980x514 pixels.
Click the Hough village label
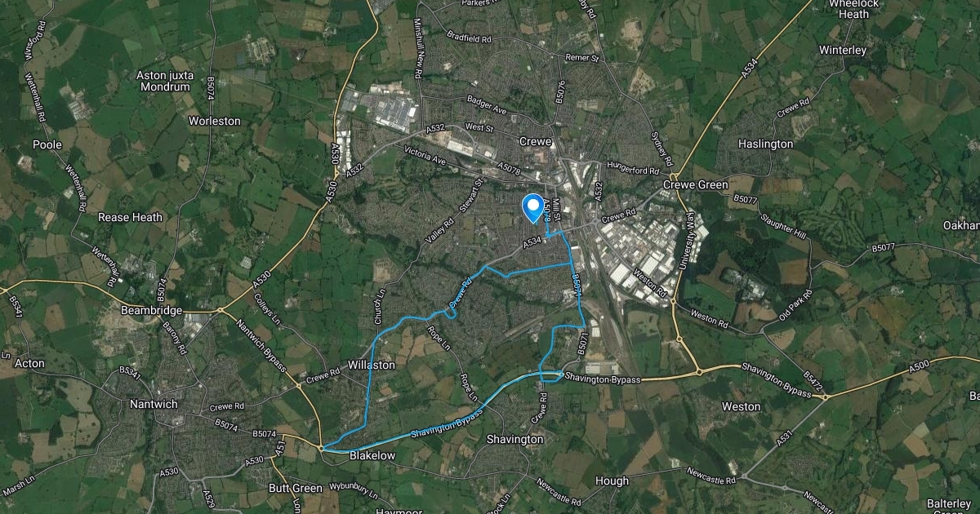(x=612, y=481)
